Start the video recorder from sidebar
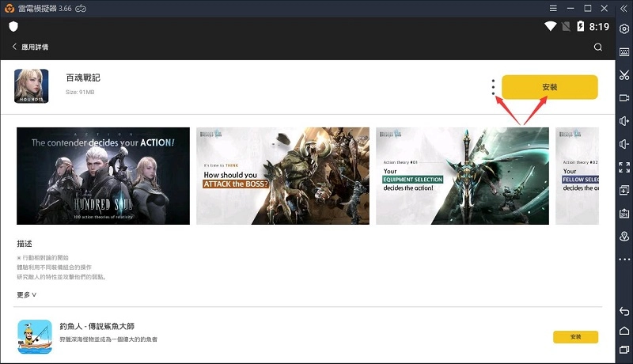The width and height of the screenshot is (633, 364). click(624, 98)
